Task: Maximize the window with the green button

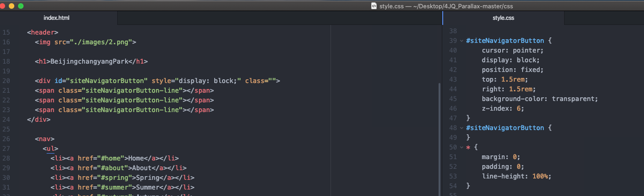Action: (19, 6)
